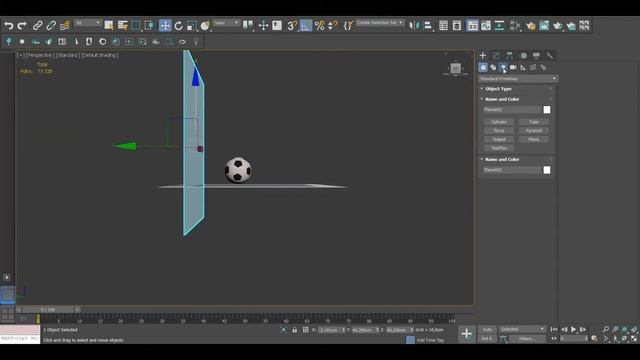Viewport: 640px width, 360px height.
Task: Switch to the Display command panel tab
Action: (x=536, y=56)
